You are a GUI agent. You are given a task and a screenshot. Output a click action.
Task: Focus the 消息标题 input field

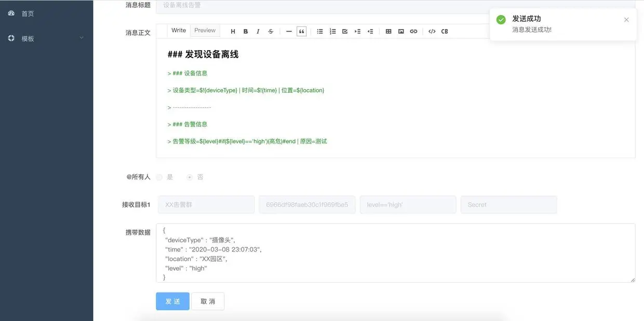(395, 6)
